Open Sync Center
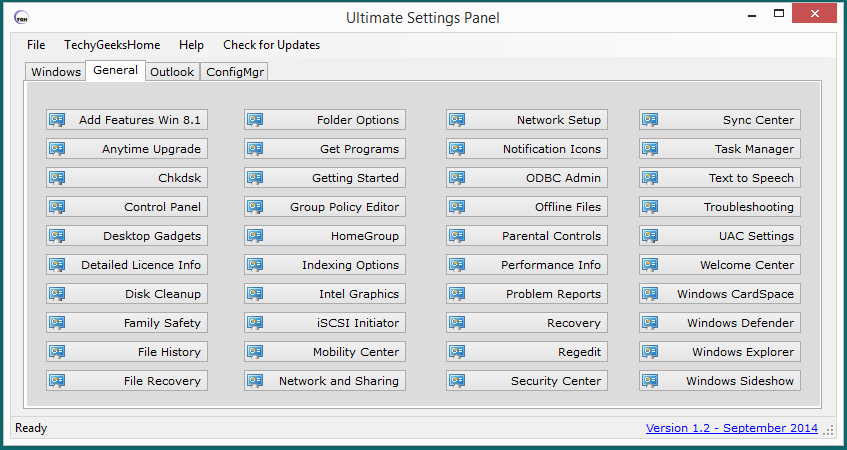The image size is (847, 450). [x=720, y=120]
